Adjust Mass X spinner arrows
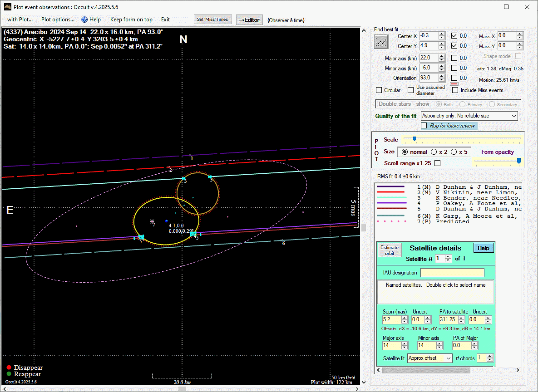This screenshot has height=392, width=538. tap(520, 36)
